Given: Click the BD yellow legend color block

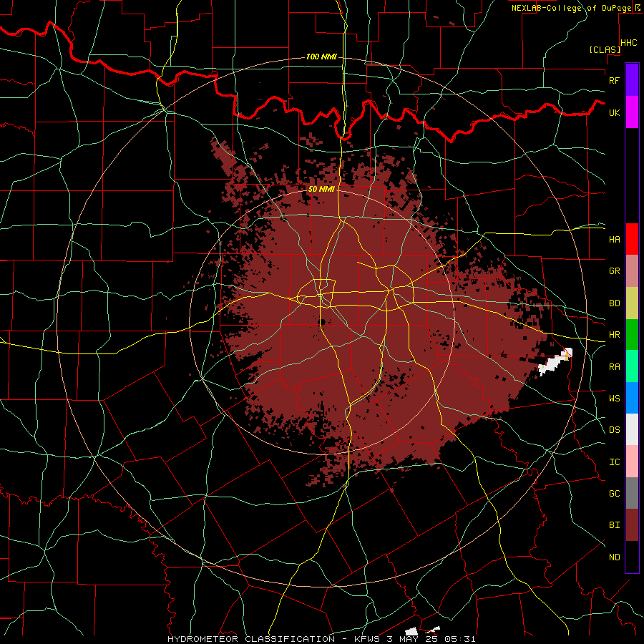Looking at the screenshot, I should (x=632, y=303).
